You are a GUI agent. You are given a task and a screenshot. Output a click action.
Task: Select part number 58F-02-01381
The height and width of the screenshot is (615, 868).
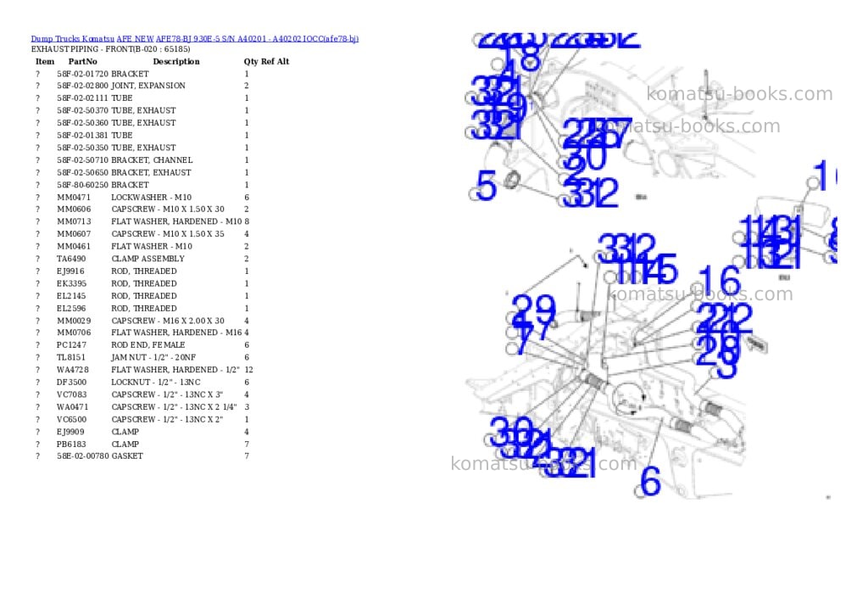(82, 135)
